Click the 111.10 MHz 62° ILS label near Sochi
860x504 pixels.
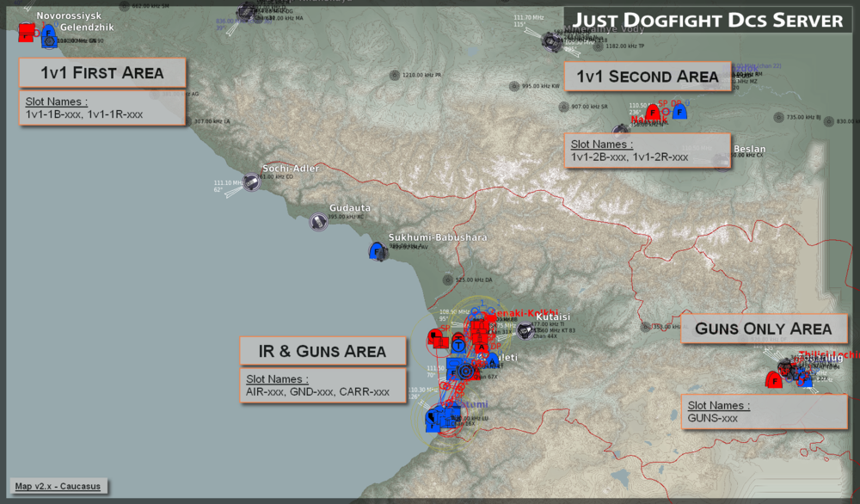[x=228, y=186]
